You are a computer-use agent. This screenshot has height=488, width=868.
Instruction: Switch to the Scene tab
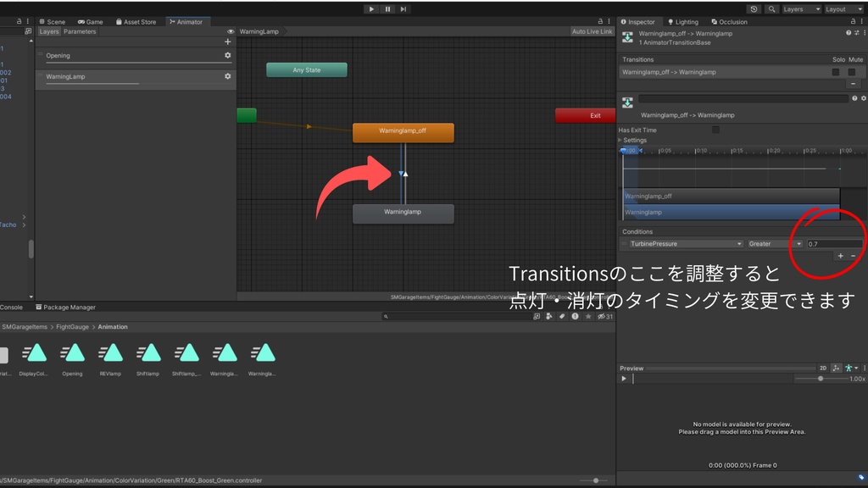pos(52,21)
